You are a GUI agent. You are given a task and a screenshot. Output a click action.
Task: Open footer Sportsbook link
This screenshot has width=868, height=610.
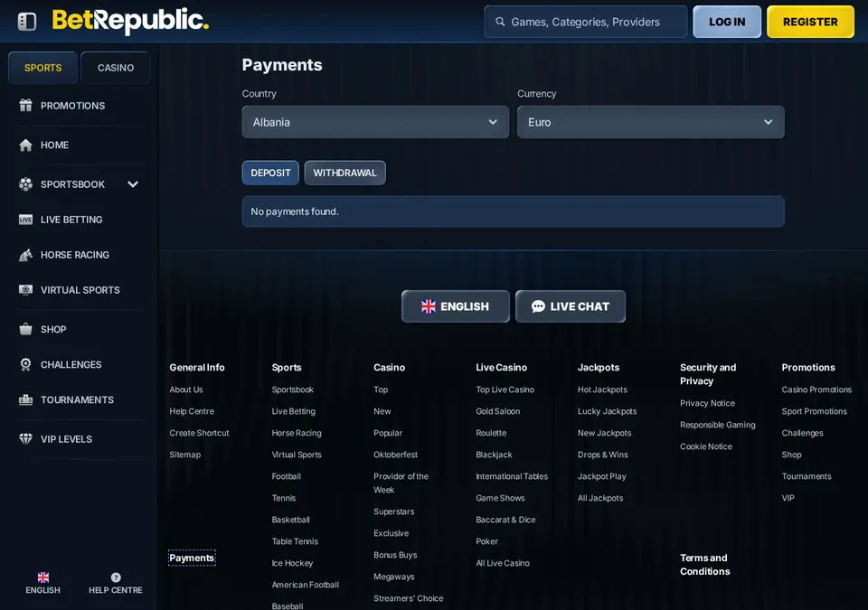(292, 389)
